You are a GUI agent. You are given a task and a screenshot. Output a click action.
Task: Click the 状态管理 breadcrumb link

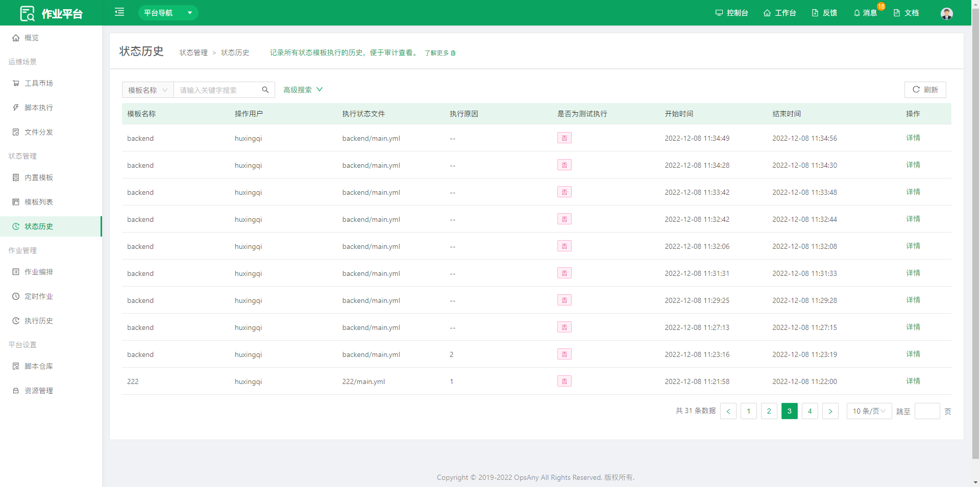193,53
